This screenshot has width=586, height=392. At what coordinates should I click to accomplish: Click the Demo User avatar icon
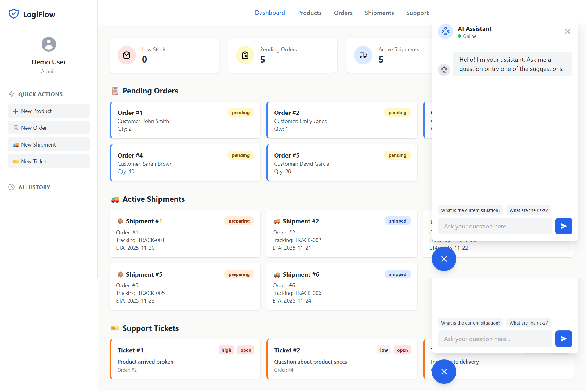coord(49,44)
